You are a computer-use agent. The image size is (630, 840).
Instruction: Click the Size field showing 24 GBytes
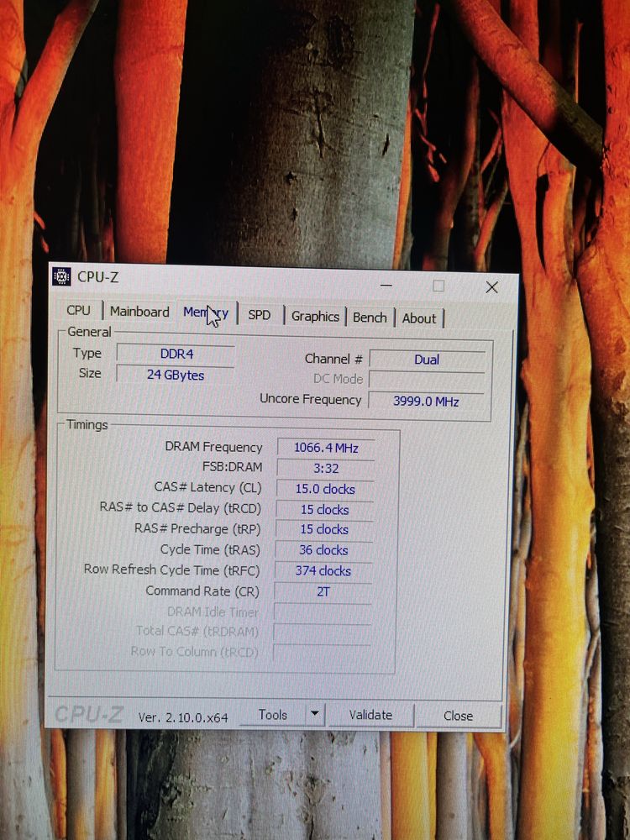tap(176, 375)
